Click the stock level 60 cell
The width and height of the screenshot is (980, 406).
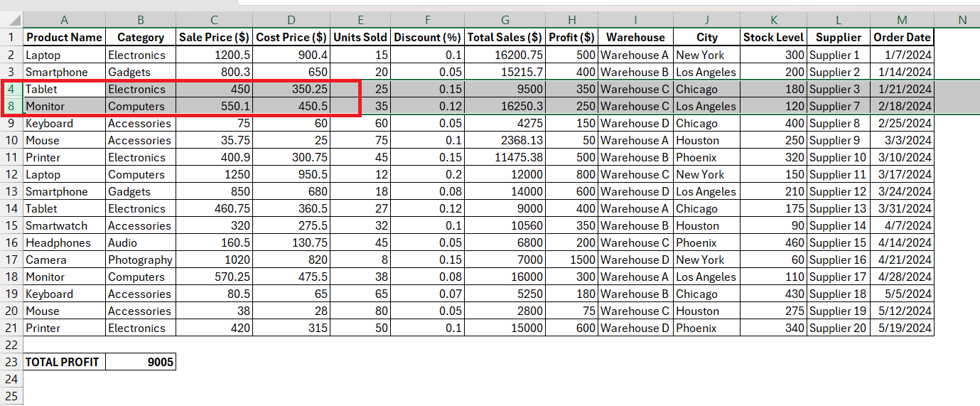pyautogui.click(x=774, y=260)
